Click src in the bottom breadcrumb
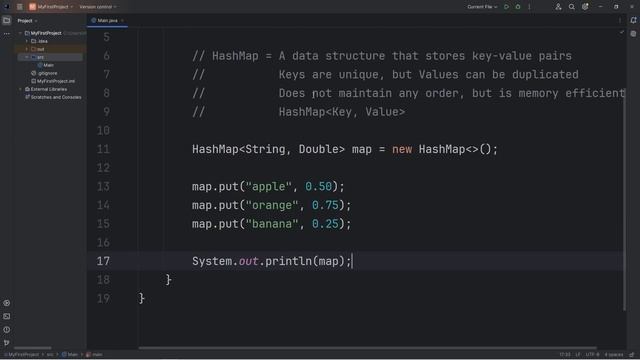640x360 pixels. [x=50, y=355]
